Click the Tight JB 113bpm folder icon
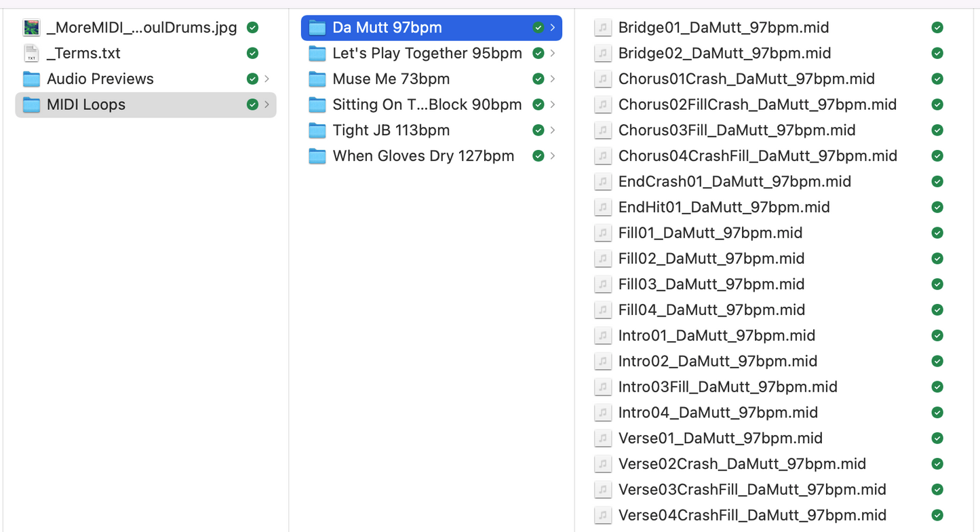980x532 pixels. [317, 130]
